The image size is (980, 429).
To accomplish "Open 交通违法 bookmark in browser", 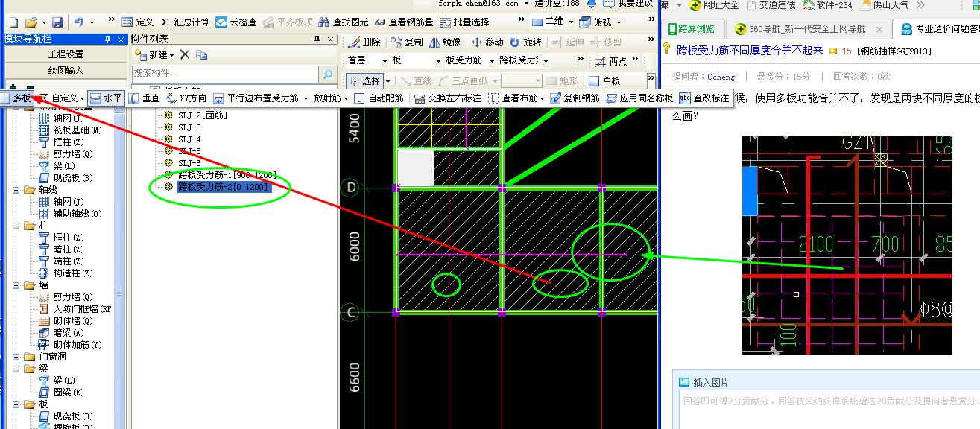I will [x=771, y=5].
